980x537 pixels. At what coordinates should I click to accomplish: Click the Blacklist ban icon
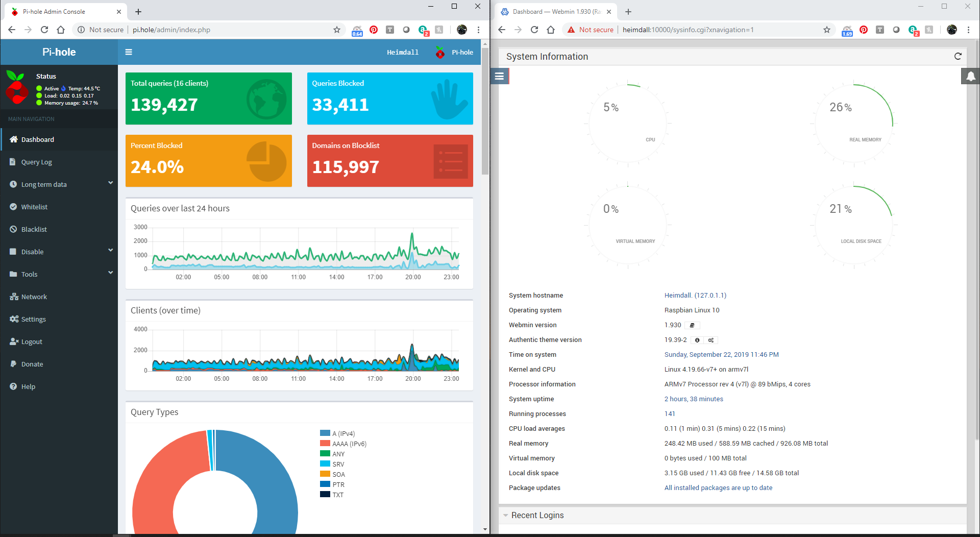(13, 229)
